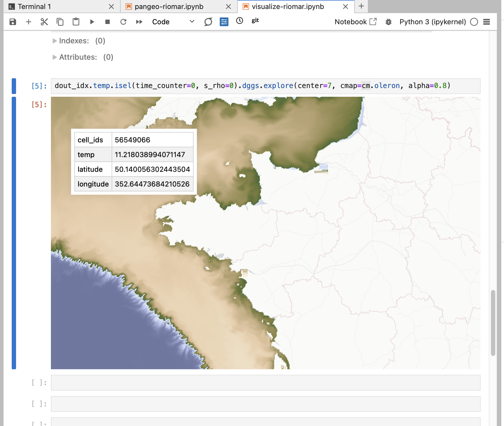This screenshot has height=426, width=504.
Task: Open Notebook in new window link
Action: click(355, 22)
